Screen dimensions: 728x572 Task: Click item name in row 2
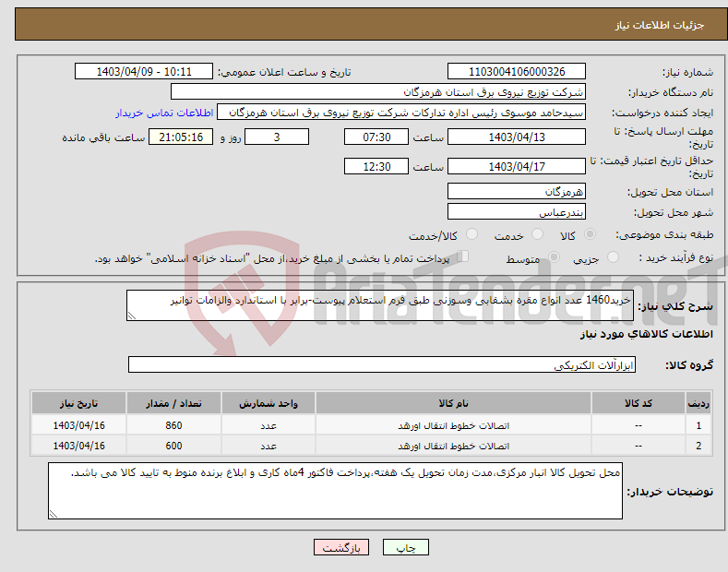pos(454,446)
